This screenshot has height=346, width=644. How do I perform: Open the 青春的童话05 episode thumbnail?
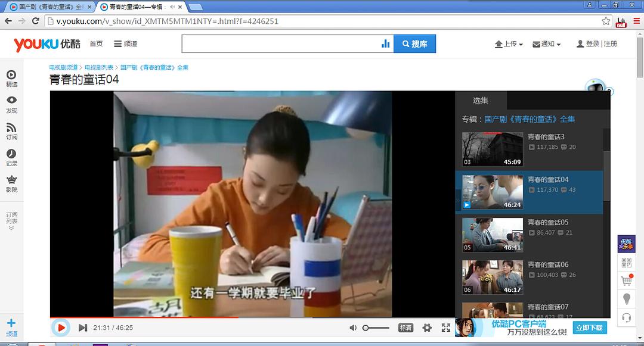pyautogui.click(x=493, y=235)
